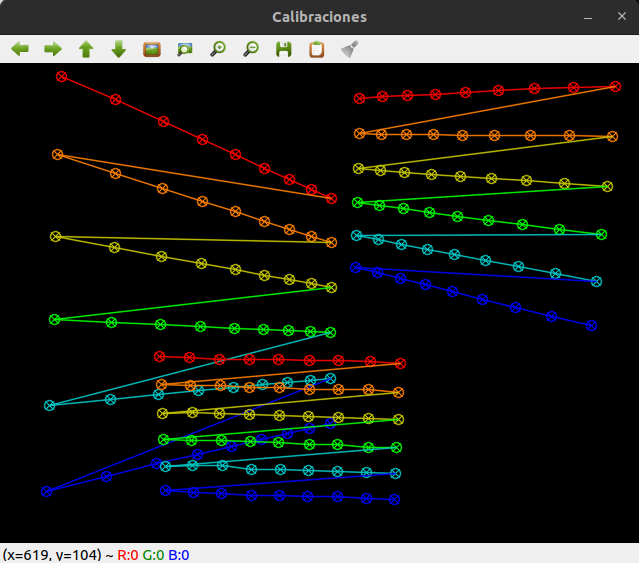Screen dimensions: 639x563
Task: Open properties with the brush icon
Action: pyautogui.click(x=350, y=49)
